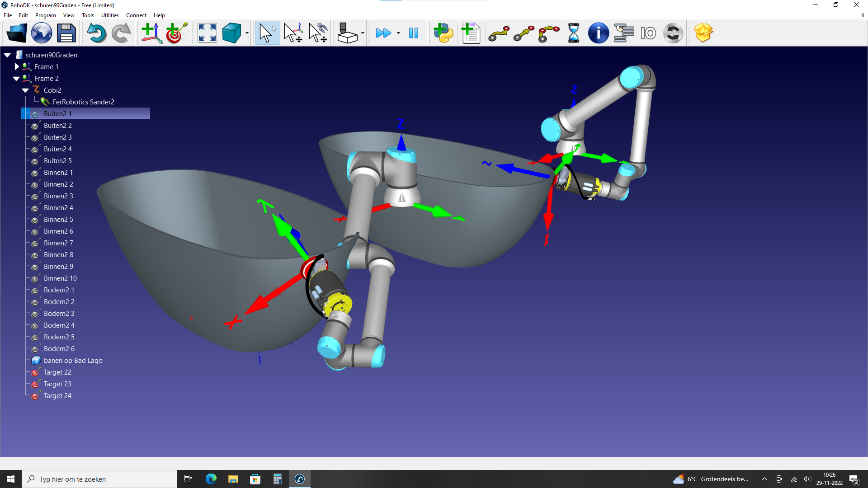Collapse the Cobi2 robot tree node
The image size is (868, 488).
pyautogui.click(x=25, y=90)
